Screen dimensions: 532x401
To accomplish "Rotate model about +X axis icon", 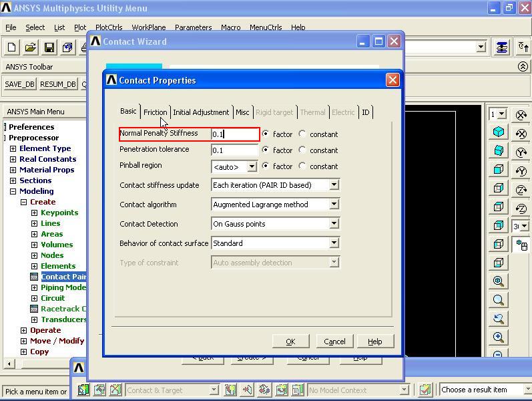I will [x=521, y=115].
